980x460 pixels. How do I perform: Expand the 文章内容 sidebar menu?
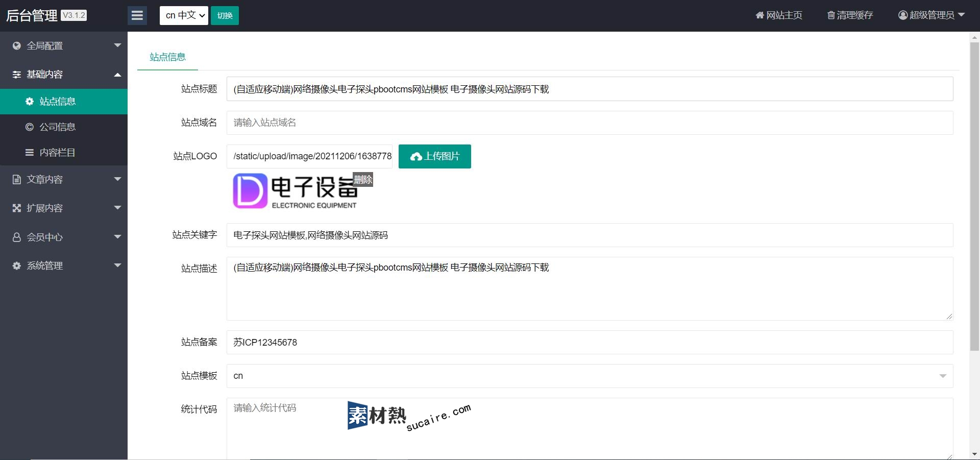point(64,180)
